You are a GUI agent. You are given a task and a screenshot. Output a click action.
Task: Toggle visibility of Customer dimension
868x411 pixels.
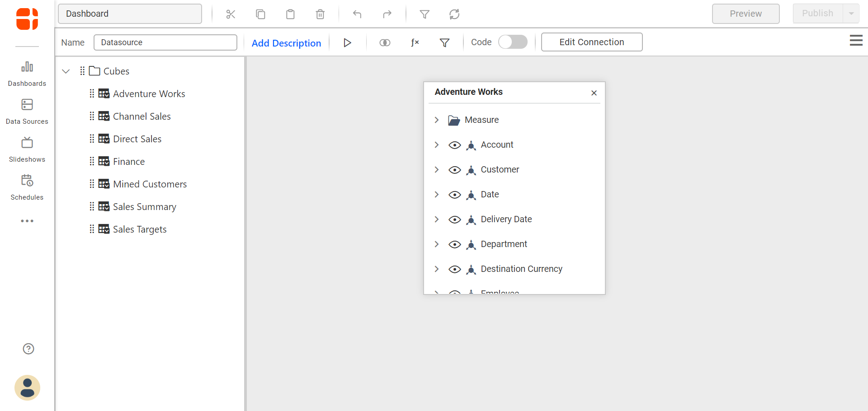click(x=454, y=170)
